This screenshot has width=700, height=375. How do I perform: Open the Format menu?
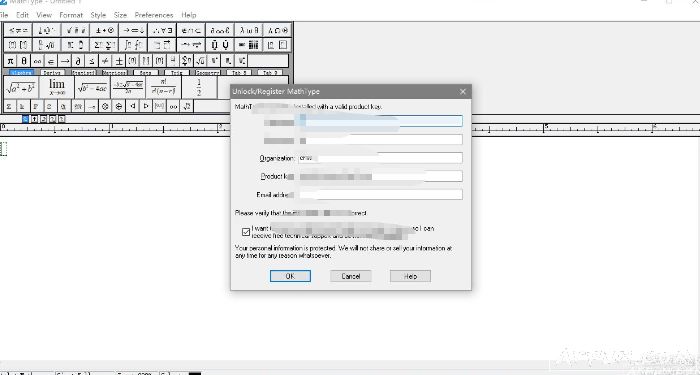pyautogui.click(x=71, y=15)
